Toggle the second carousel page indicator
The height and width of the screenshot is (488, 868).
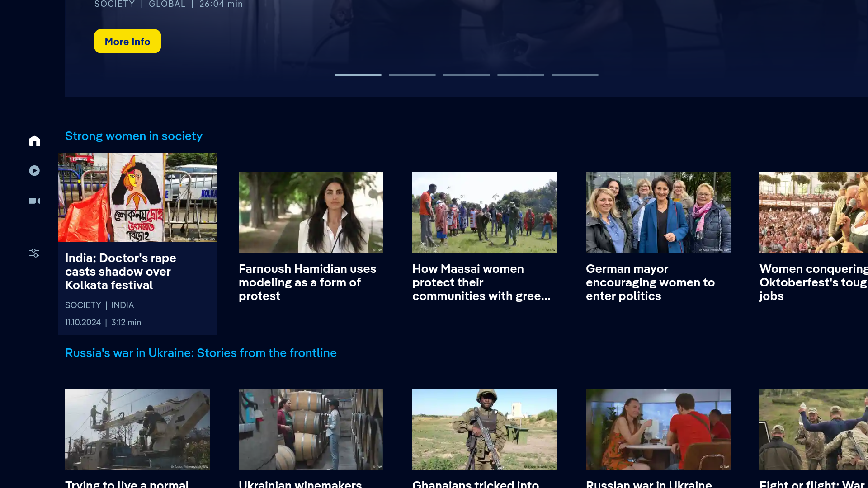coord(412,75)
